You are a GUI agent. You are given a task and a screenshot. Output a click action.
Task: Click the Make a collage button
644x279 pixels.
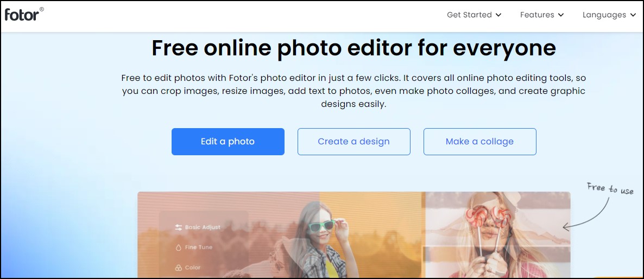point(479,142)
